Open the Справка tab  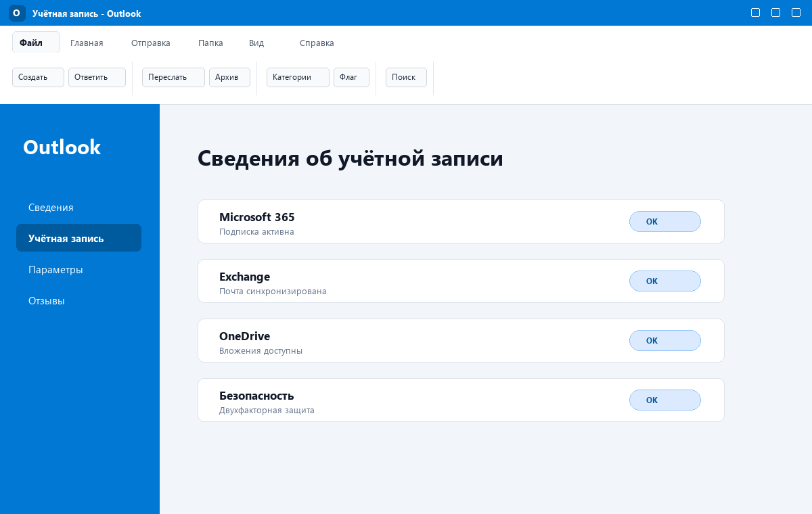[317, 43]
